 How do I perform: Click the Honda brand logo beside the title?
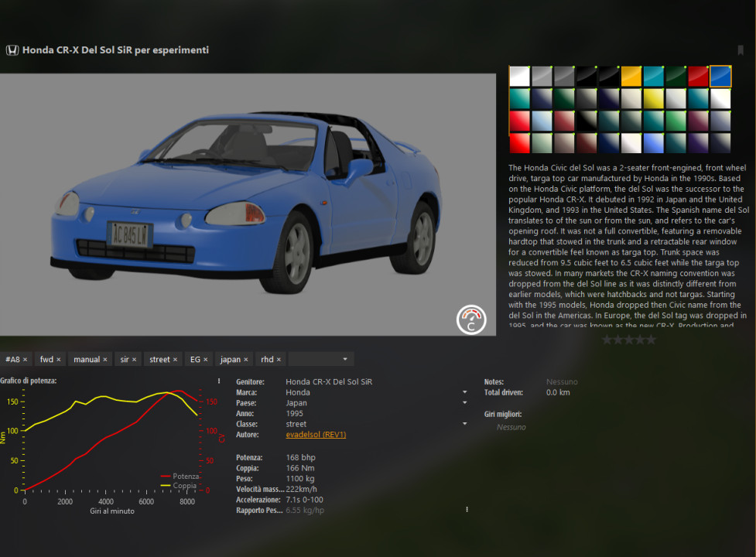pyautogui.click(x=12, y=50)
